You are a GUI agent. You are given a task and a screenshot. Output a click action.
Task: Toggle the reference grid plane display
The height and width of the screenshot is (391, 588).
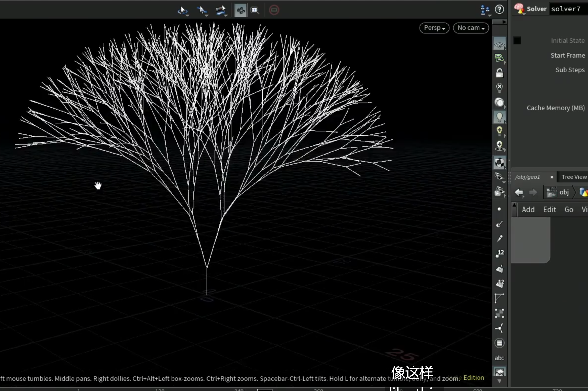(499, 44)
